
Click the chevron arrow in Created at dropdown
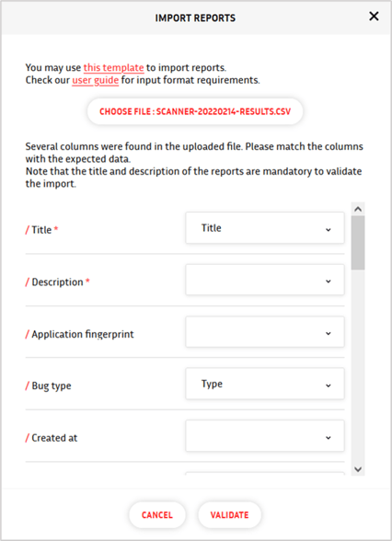click(x=329, y=438)
